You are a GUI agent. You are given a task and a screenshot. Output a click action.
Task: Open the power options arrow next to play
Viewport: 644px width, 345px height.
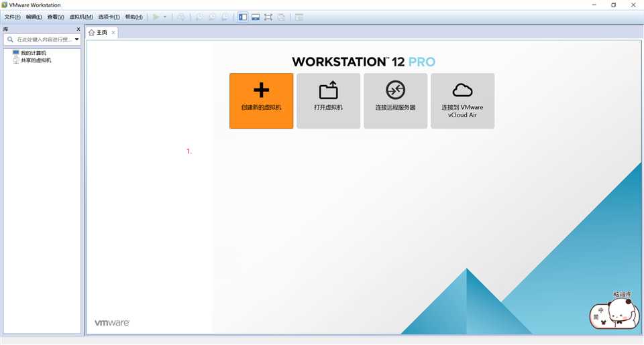(165, 17)
